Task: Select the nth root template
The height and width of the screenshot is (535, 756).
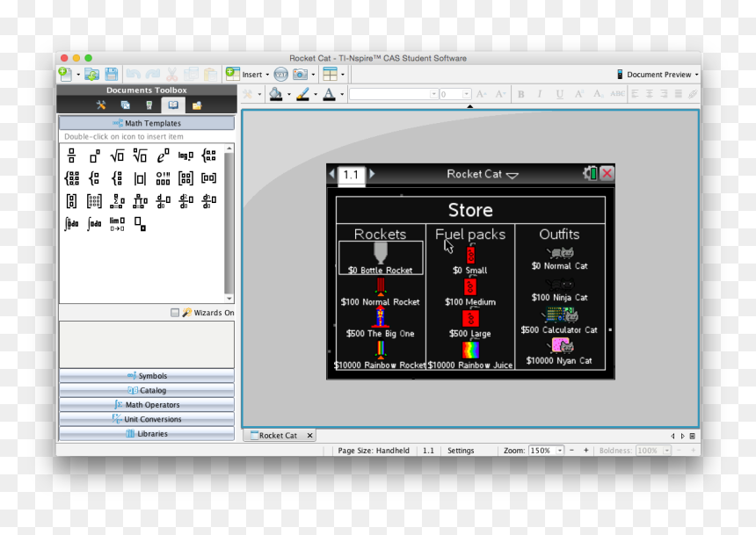Action: [140, 155]
